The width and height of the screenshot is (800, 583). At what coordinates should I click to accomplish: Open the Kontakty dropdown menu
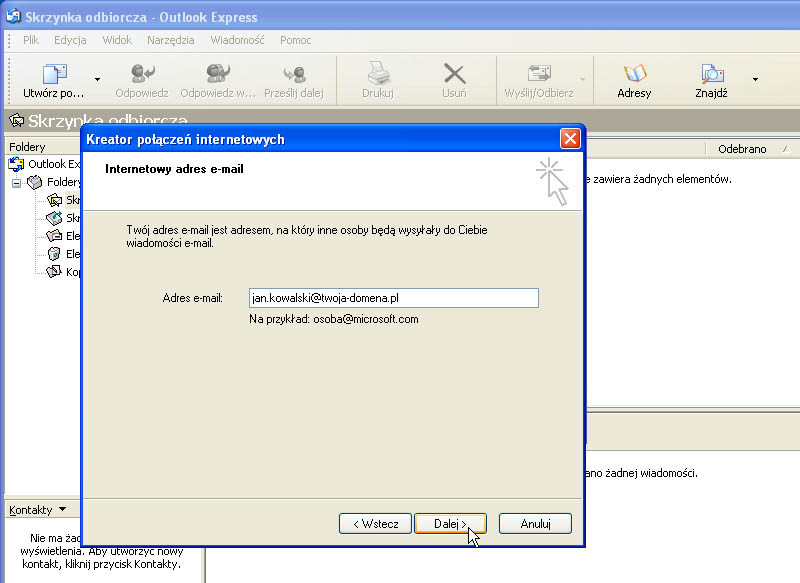pyautogui.click(x=38, y=510)
